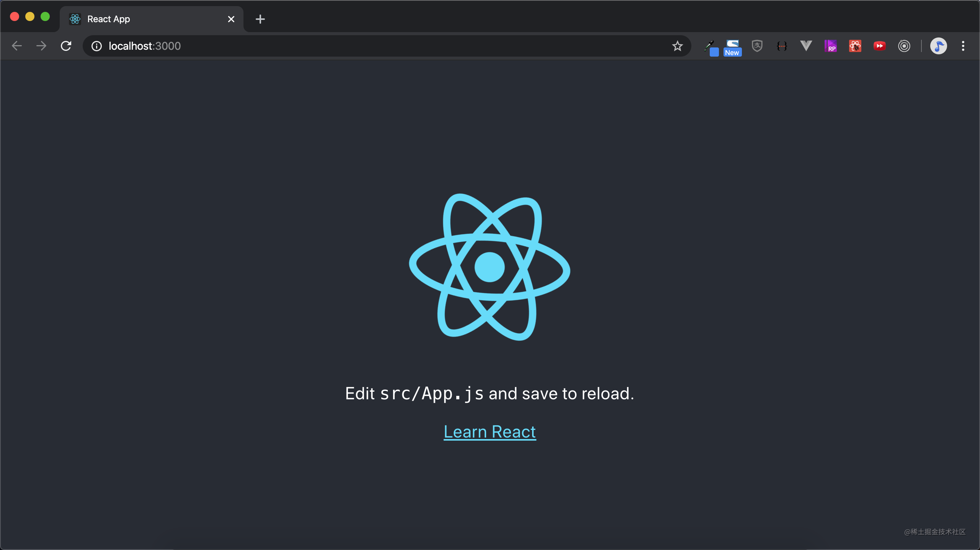Viewport: 980px width, 550px height.
Task: Go forward with the forward arrow
Action: [41, 46]
